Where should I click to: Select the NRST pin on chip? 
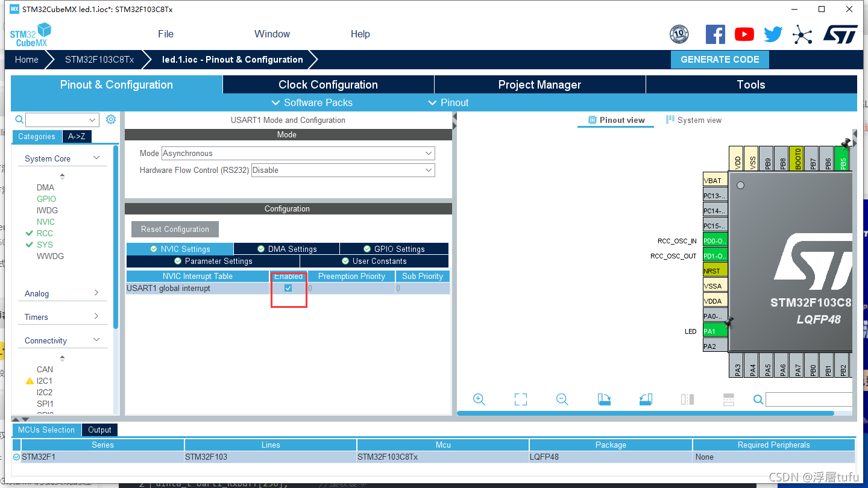715,271
